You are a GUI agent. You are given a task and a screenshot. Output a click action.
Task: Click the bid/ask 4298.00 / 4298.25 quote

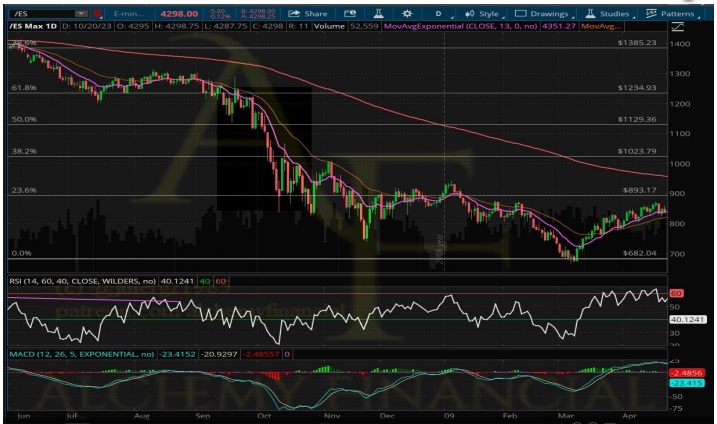(x=258, y=14)
